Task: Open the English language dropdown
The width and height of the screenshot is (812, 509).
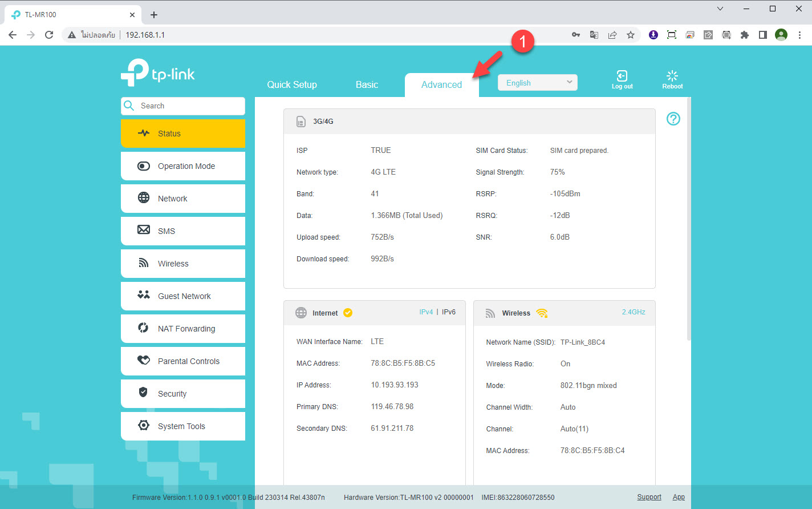Action: (538, 83)
